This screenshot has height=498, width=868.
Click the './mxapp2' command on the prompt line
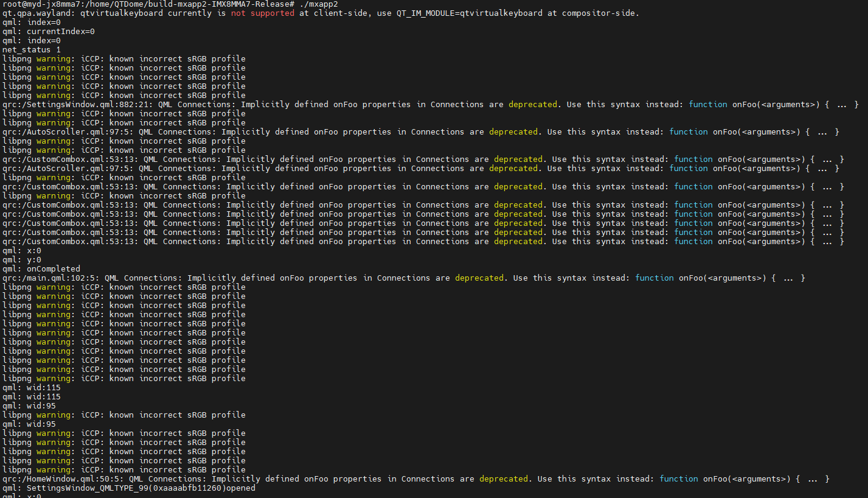point(318,4)
